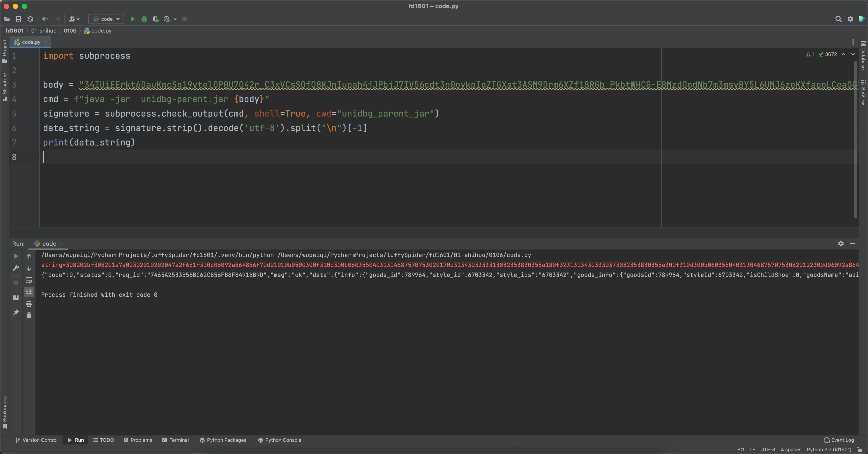Open the Terminal tool window
868x454 pixels.
[175, 440]
